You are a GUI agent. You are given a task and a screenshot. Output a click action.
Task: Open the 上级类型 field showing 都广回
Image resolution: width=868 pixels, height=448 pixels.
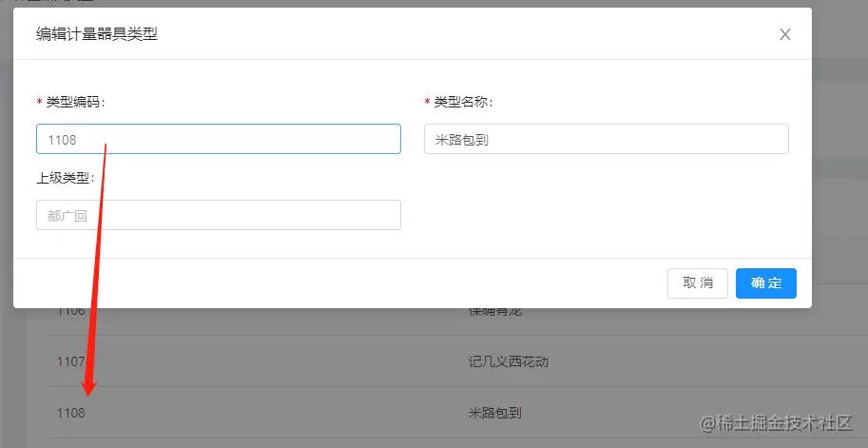pos(218,215)
